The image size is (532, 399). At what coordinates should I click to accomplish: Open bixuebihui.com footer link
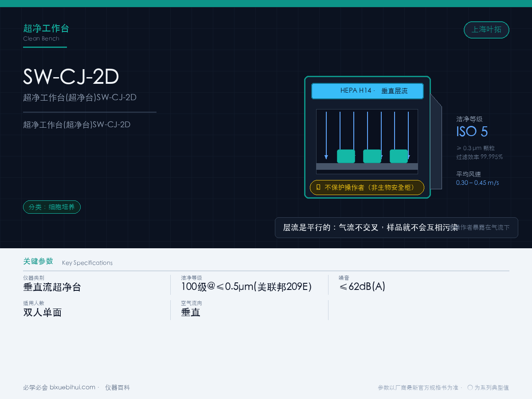72,387
